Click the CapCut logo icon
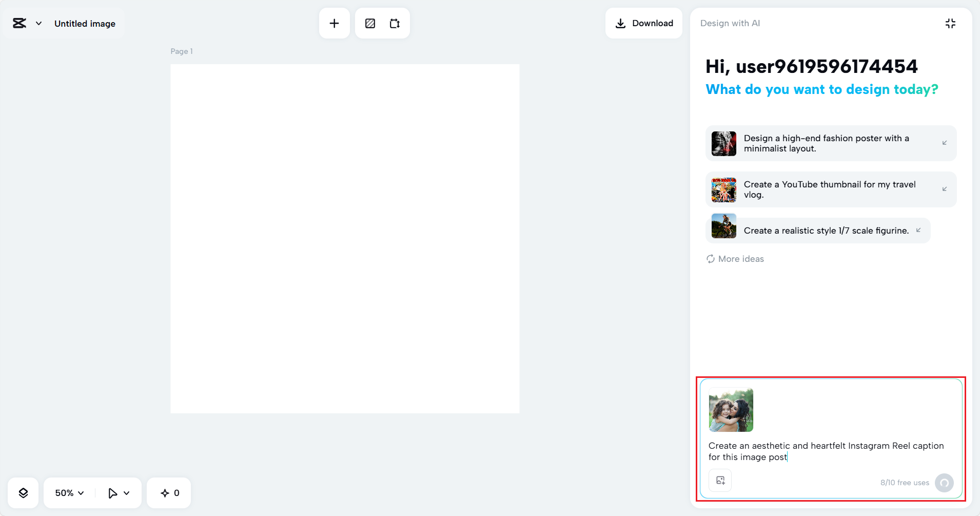The image size is (980, 516). click(x=19, y=23)
